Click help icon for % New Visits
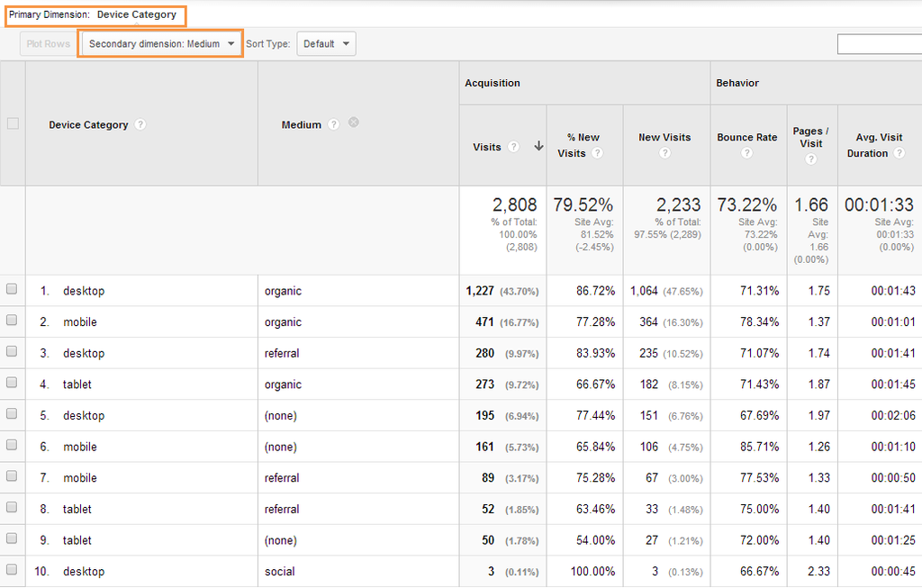The width and height of the screenshot is (922, 588). (598, 153)
